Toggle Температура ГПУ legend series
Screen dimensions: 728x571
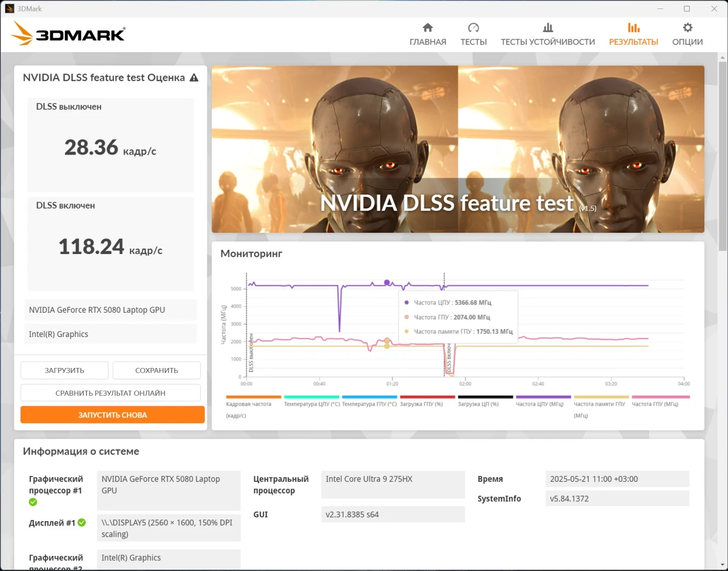point(369,401)
